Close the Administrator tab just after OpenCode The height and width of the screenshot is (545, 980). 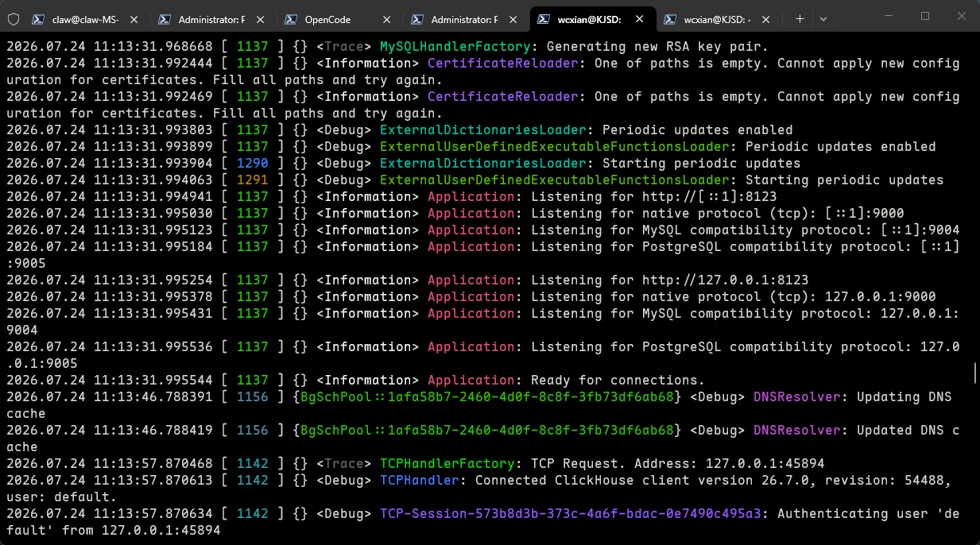tap(512, 18)
